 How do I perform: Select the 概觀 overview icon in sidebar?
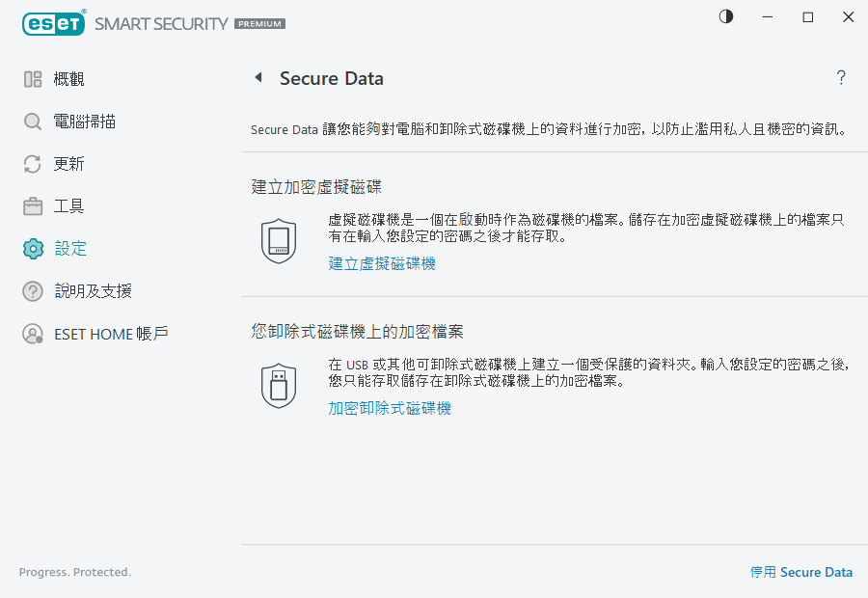click(30, 78)
